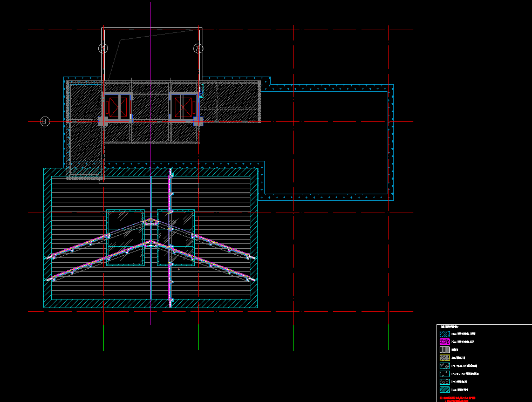Click the cyan circles-pattern legend swatch

(445, 381)
